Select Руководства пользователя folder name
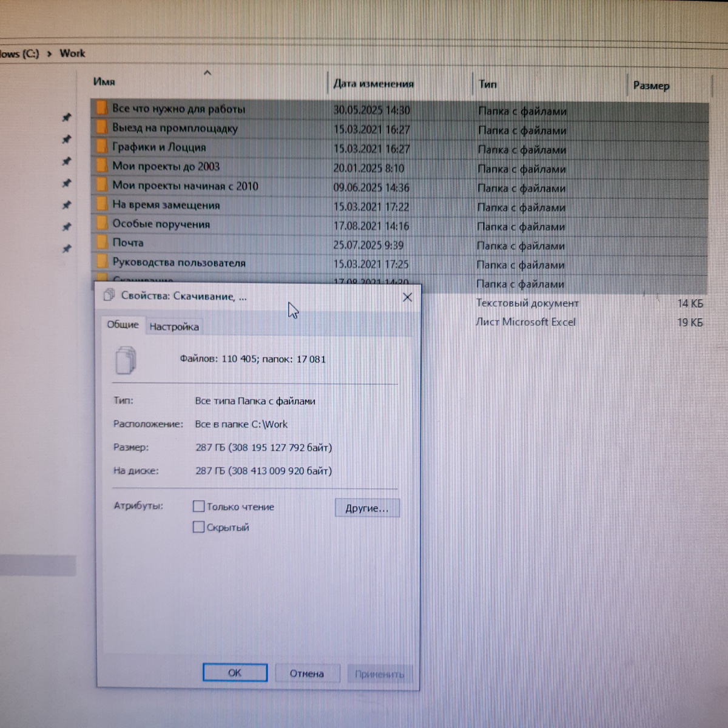 coord(179,263)
